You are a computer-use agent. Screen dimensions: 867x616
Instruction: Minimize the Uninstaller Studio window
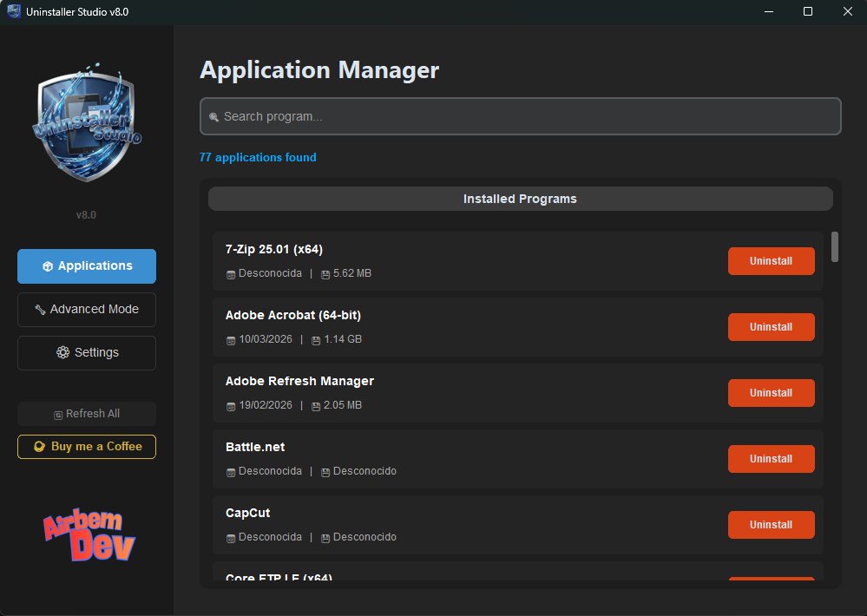tap(769, 11)
